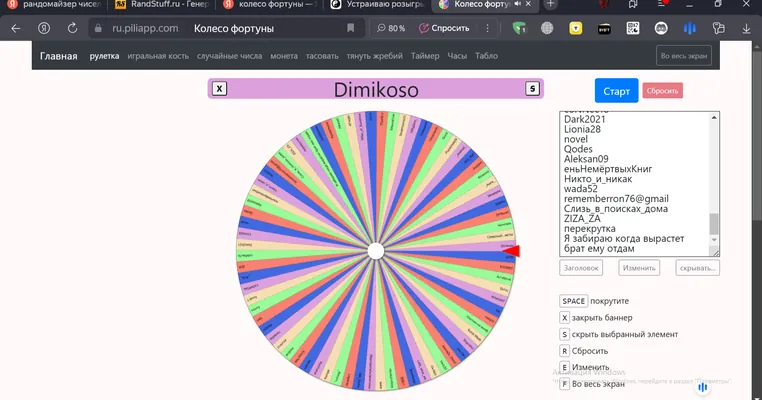Select the рулетка menu item

tap(104, 56)
